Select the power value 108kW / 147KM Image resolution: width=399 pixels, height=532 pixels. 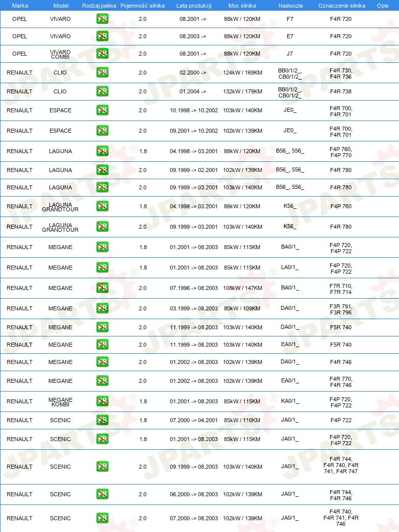click(243, 288)
